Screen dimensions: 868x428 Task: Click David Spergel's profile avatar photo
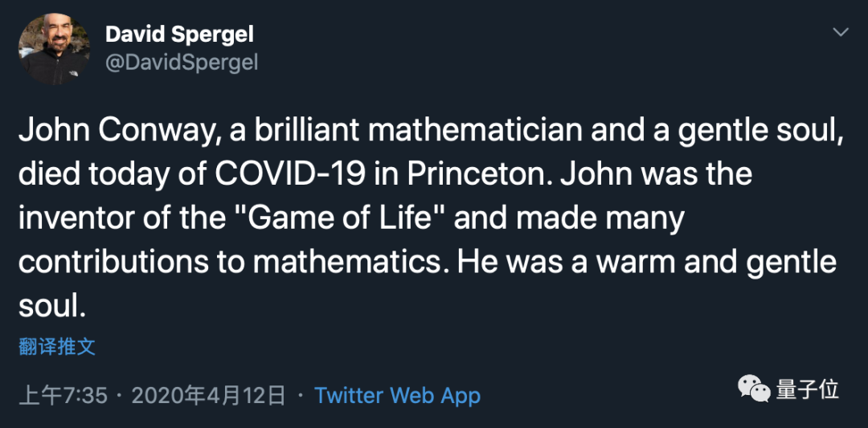pyautogui.click(x=55, y=49)
